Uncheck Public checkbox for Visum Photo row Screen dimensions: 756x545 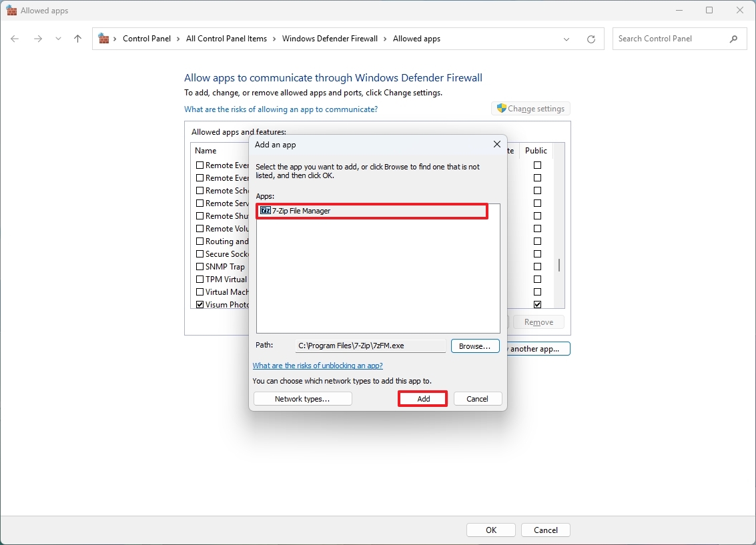538,305
